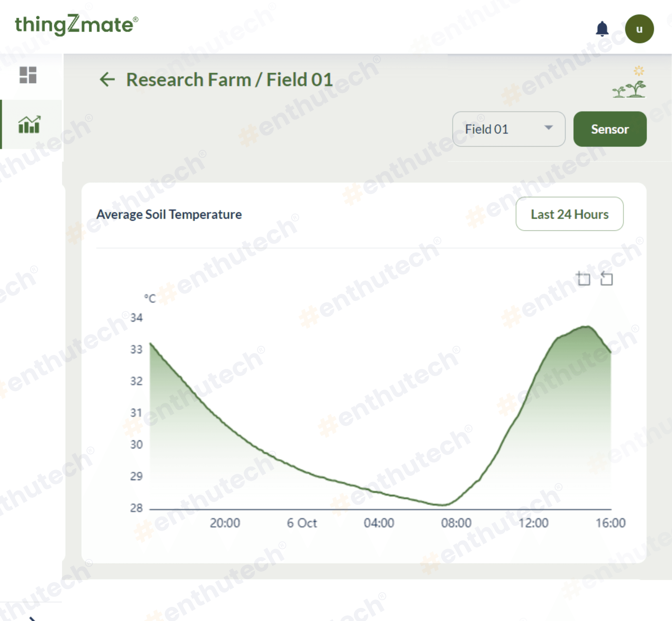
Task: Activate the chart area-zoom icon
Action: [583, 279]
